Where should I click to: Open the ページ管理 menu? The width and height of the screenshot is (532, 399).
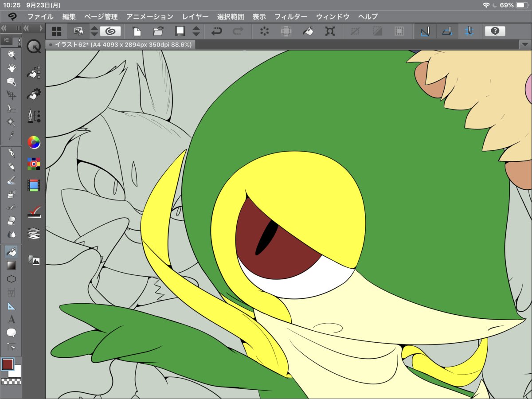[x=101, y=17]
